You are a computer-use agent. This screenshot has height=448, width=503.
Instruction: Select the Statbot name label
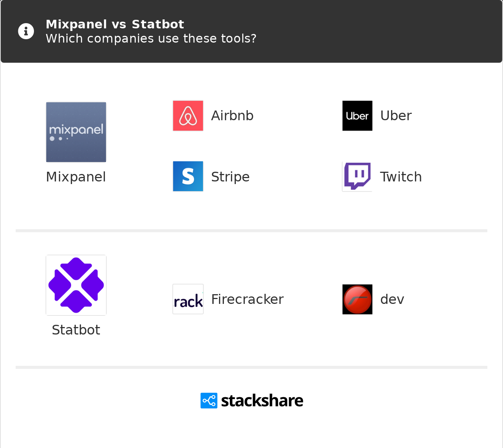[76, 330]
